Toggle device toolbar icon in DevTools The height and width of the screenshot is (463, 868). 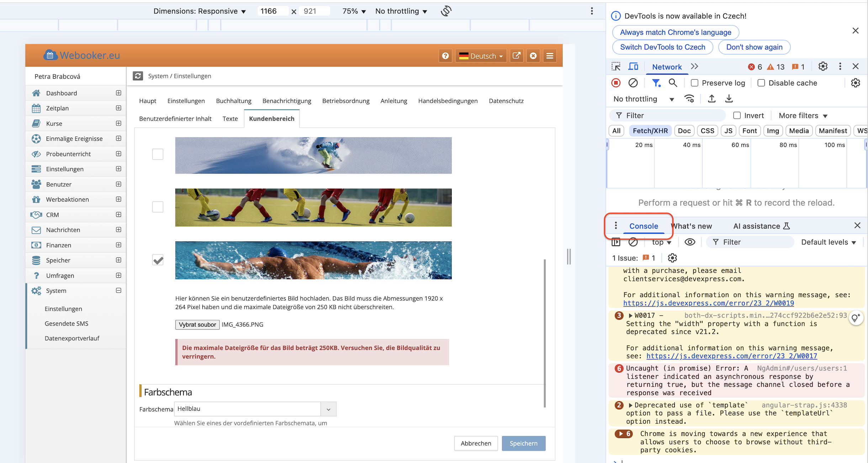633,66
